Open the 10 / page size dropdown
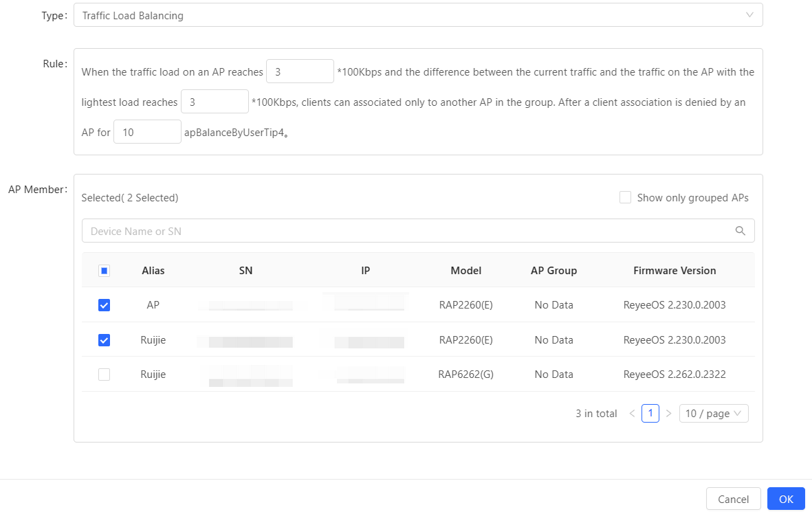Screen dimensions: 812x514 [x=713, y=414]
